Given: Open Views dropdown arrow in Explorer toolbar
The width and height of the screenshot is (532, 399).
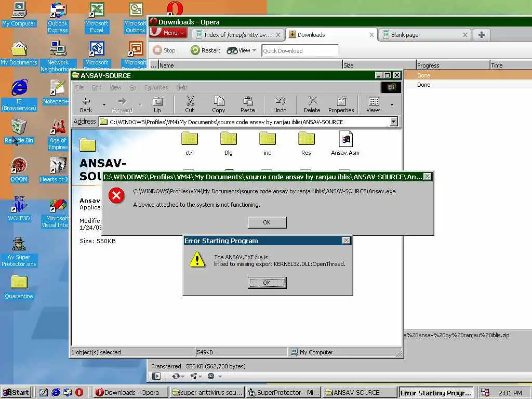Looking at the screenshot, I should click(392, 104).
